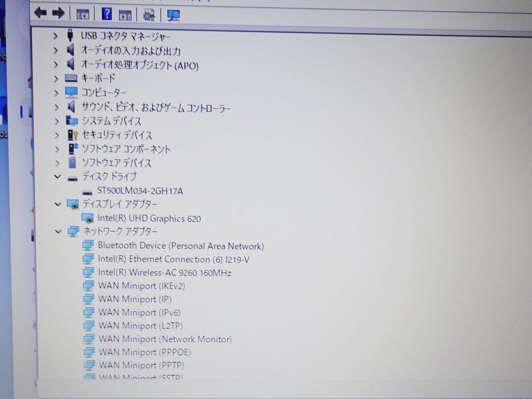Expand the コンピューター category arrow

tap(56, 93)
